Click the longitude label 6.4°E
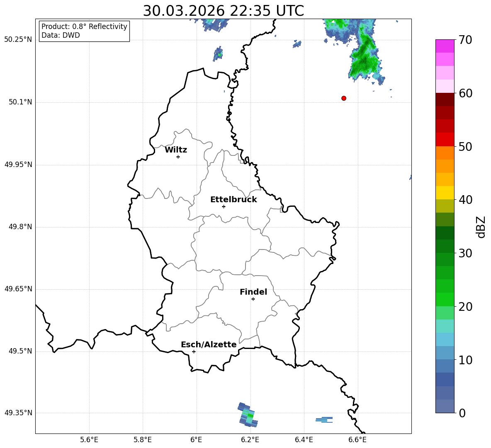 pyautogui.click(x=304, y=440)
